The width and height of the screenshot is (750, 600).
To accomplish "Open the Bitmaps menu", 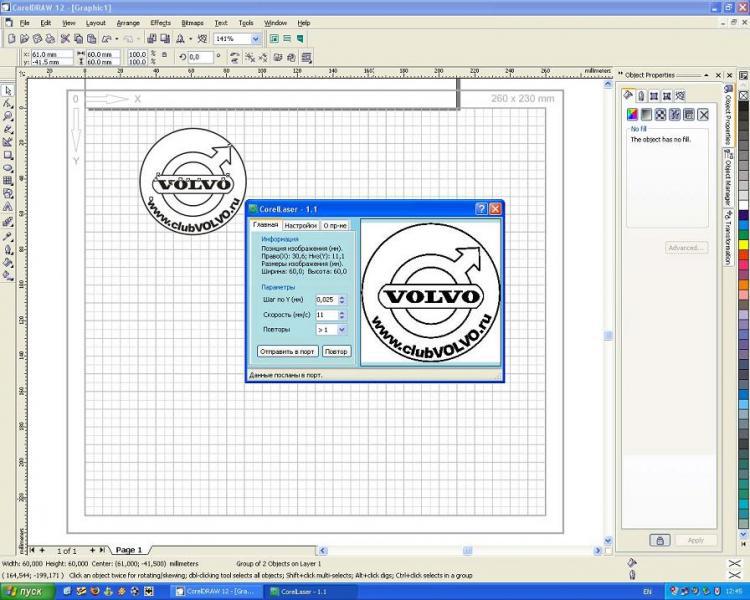I will (x=192, y=22).
